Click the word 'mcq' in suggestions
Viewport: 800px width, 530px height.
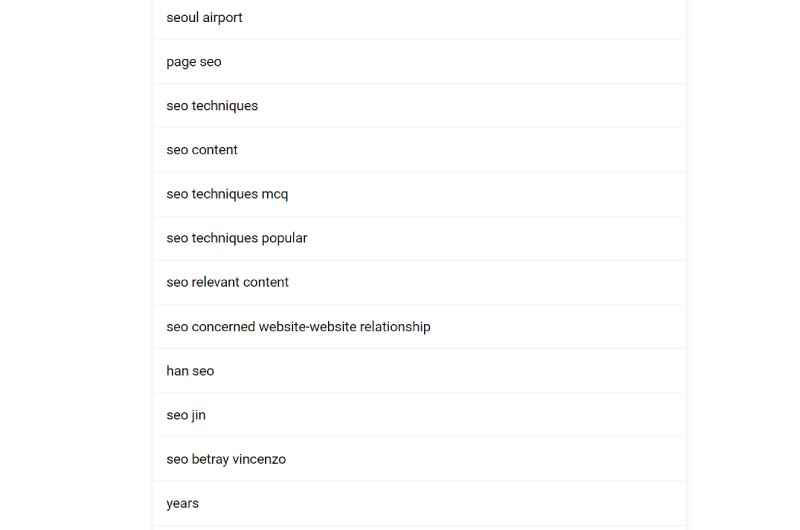tap(275, 195)
